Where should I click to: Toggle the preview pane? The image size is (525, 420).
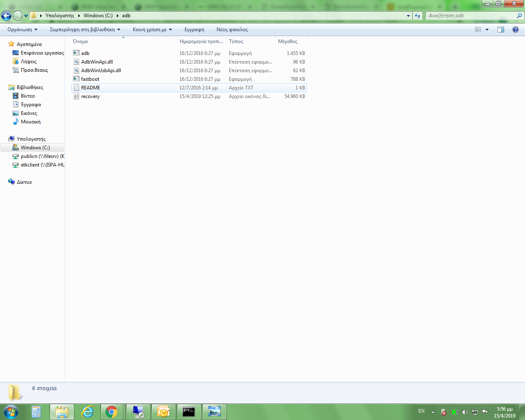[501, 30]
